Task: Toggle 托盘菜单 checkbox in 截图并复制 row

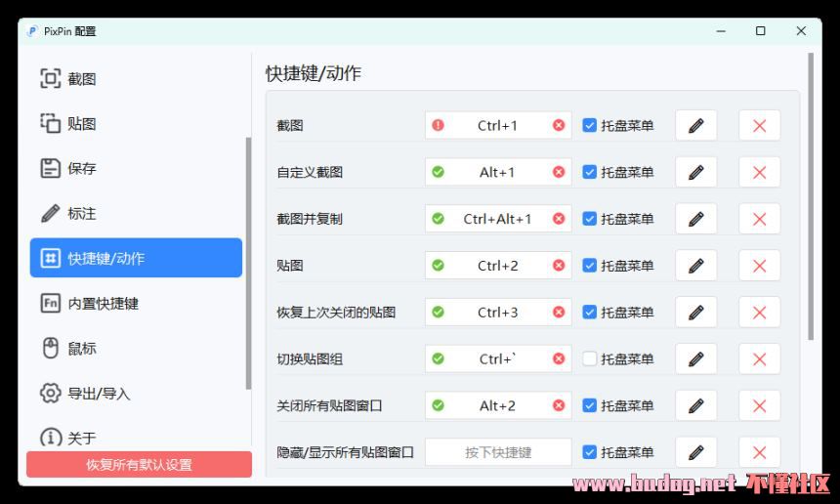Action: (589, 219)
